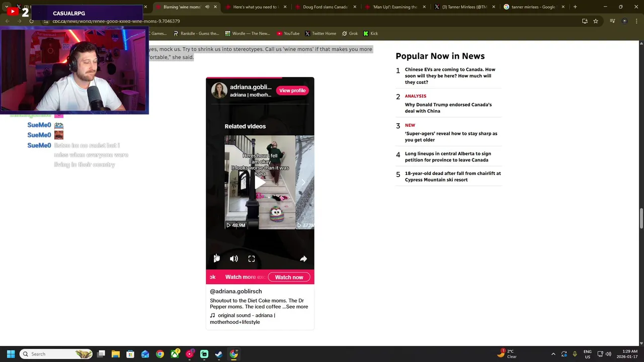
Task: Open Grok bookmark
Action: point(350,34)
